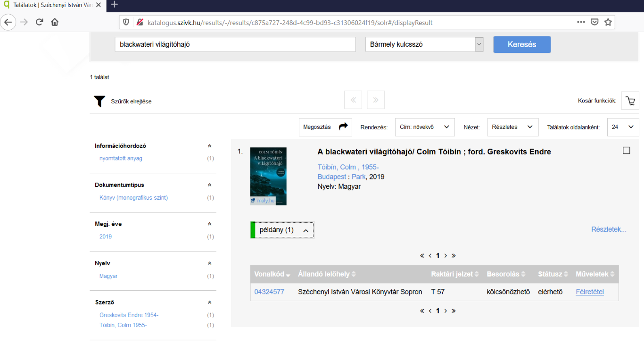
Task: Click the browser Forward arrow button
Action: (x=24, y=22)
